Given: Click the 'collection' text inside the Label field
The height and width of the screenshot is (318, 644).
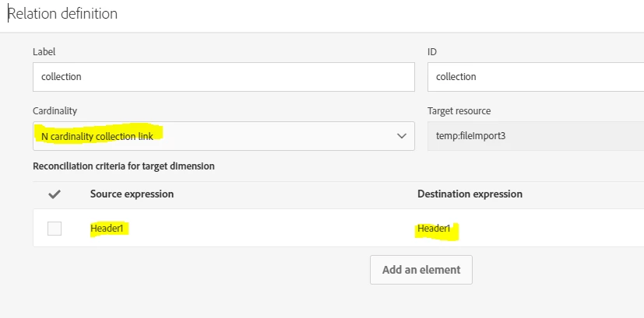Looking at the screenshot, I should tap(62, 77).
